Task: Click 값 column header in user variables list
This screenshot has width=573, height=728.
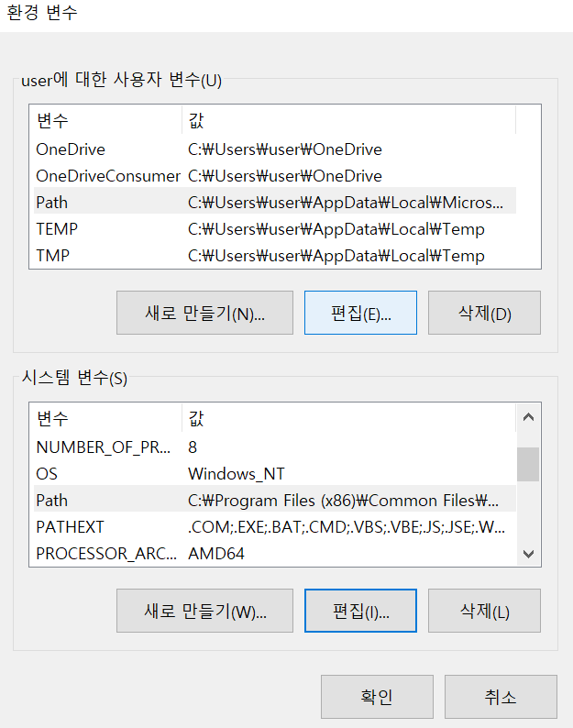Action: click(348, 120)
